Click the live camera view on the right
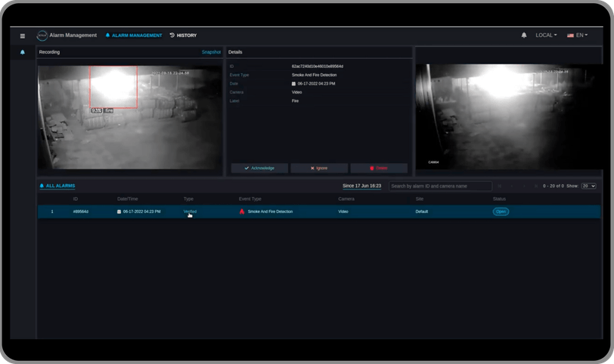Viewport: 614px width, 364px height. (x=509, y=116)
